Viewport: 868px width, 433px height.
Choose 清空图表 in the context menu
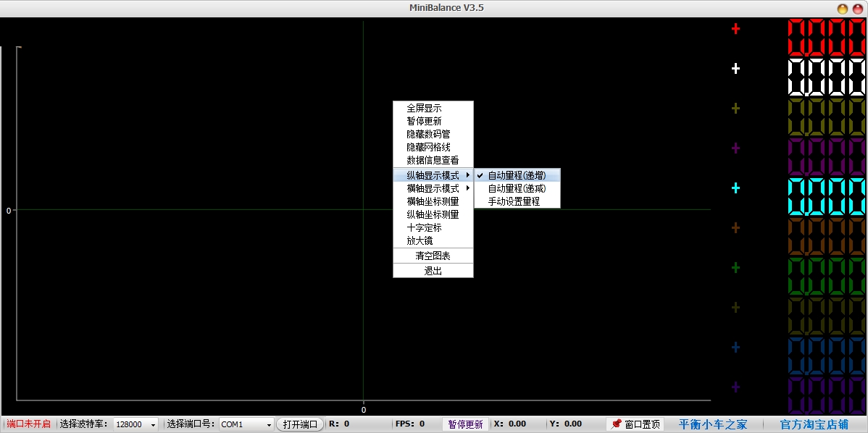[x=433, y=256]
